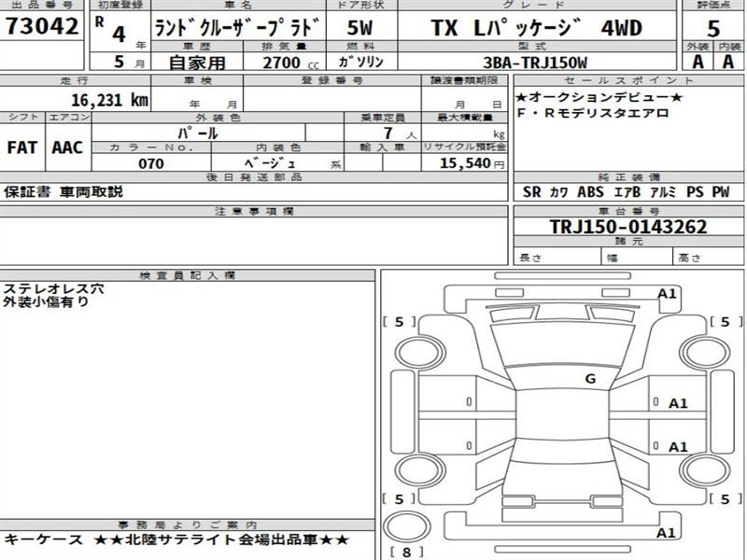747x560 pixels.
Task: Select the registration year R 4
Action: click(112, 30)
